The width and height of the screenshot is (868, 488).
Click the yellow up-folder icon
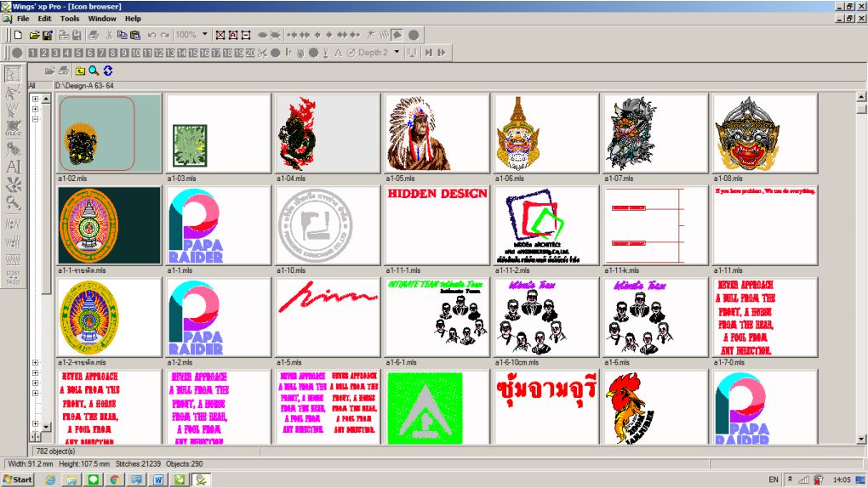[x=79, y=71]
